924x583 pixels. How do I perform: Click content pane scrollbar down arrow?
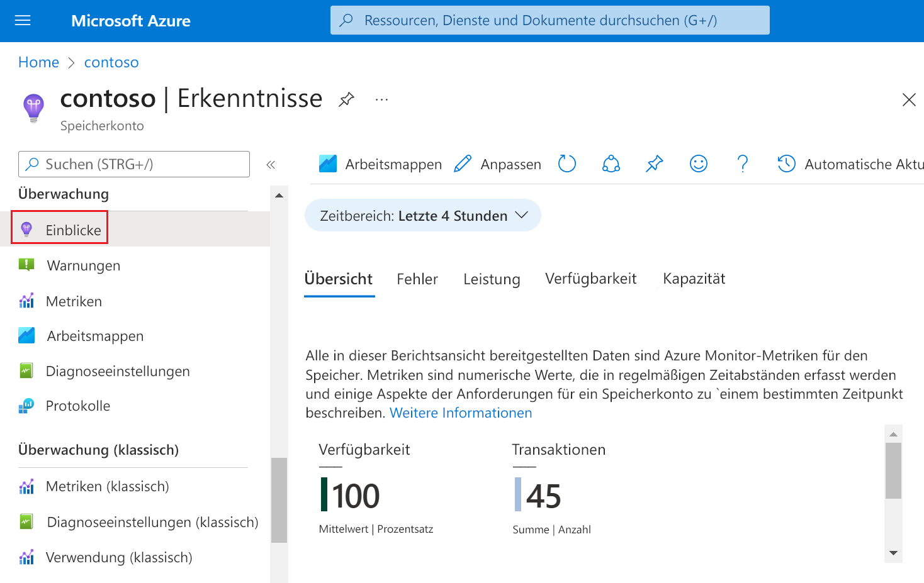click(893, 553)
